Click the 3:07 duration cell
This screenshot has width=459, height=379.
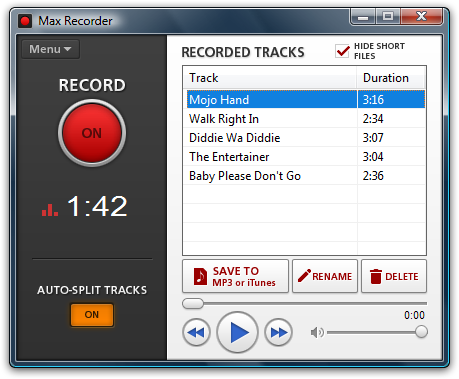(391, 138)
